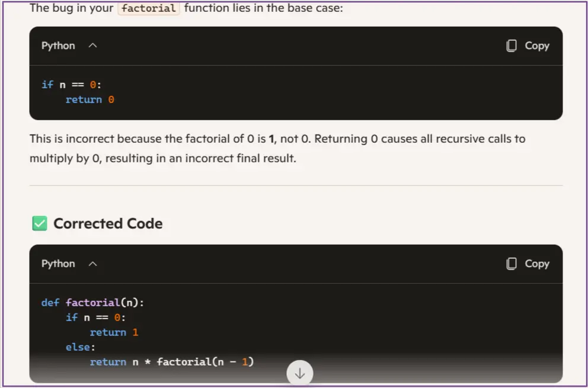Image resolution: width=588 pixels, height=388 pixels.
Task: Click the return 1 line in corrected code
Action: pos(114,332)
